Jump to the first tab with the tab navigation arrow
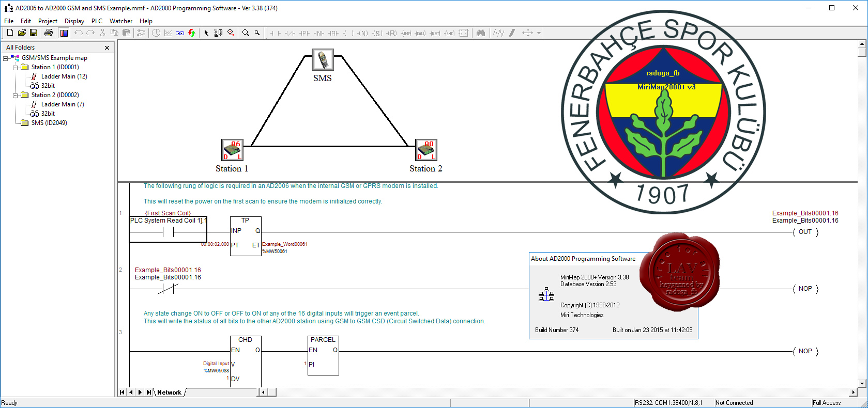868x408 pixels. tap(122, 393)
